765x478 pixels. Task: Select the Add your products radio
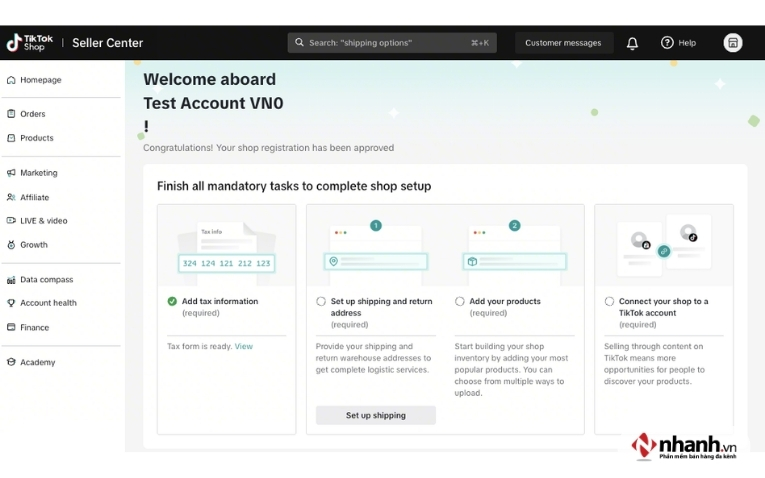[460, 301]
